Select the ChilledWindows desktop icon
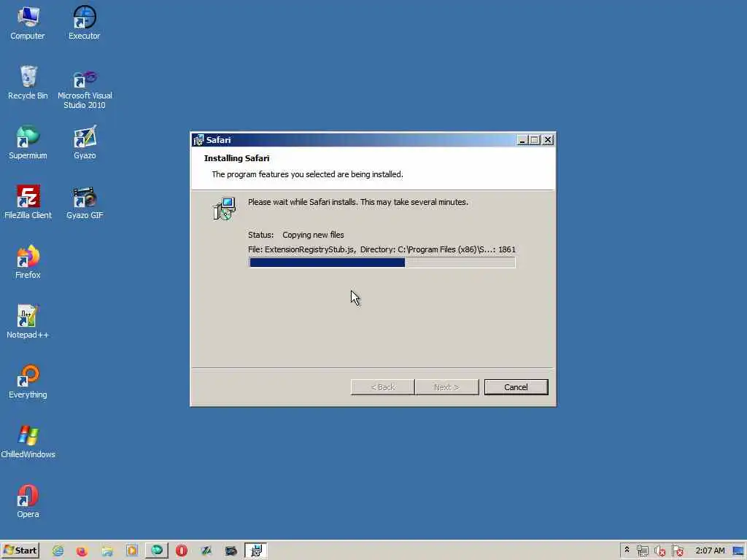Image resolution: width=747 pixels, height=560 pixels. coord(28,441)
